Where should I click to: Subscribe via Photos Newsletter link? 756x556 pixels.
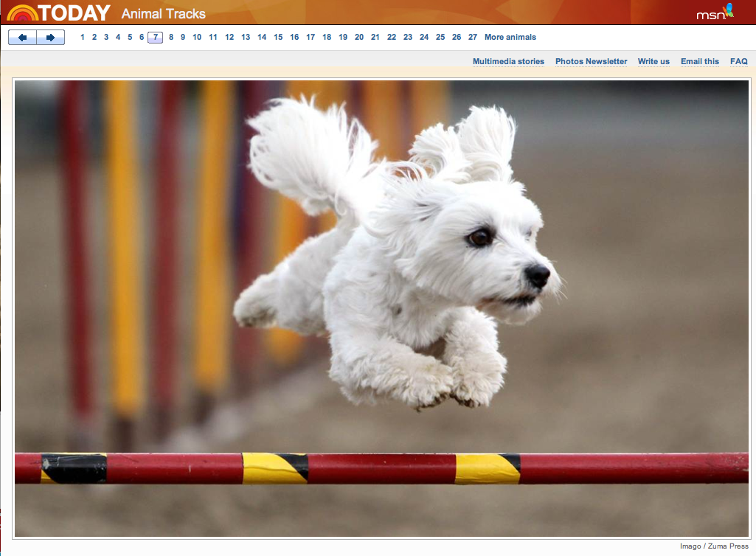pyautogui.click(x=591, y=62)
